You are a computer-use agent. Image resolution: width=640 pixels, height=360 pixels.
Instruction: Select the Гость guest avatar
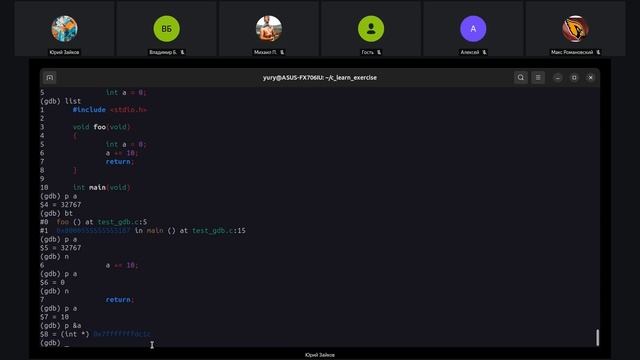click(371, 29)
